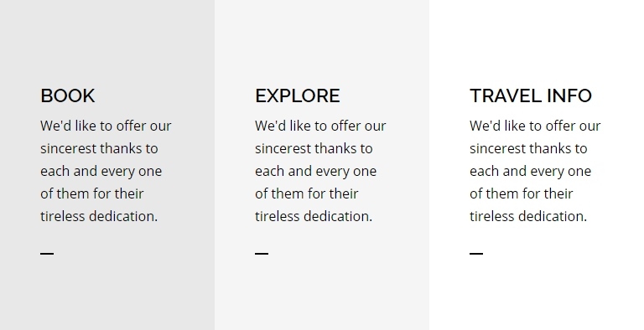Click "of them for their" in the Book column
This screenshot has height=330, width=644.
92,193
